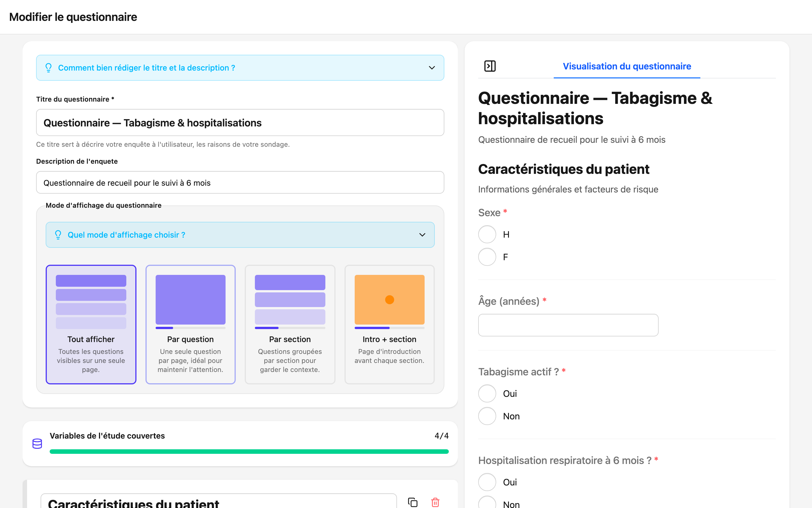The image size is (812, 508).
Task: Open 'Quel mode d'affichage choisir ?' help
Action: [240, 235]
